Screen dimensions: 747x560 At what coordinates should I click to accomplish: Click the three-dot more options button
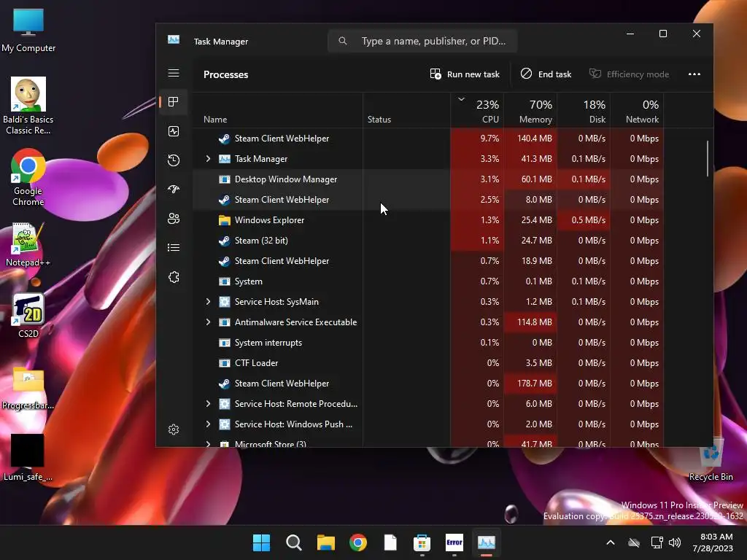coord(694,74)
